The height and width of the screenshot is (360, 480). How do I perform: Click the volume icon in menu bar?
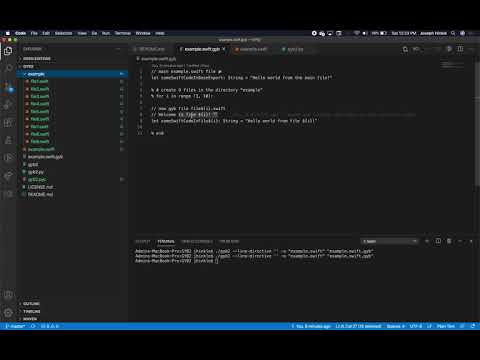pyautogui.click(x=365, y=33)
